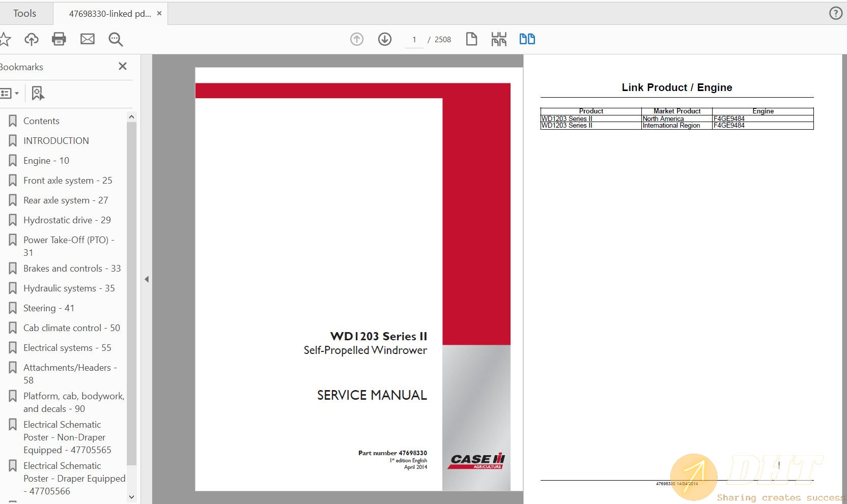Click the Market Product column header
The width and height of the screenshot is (847, 504).
677,111
